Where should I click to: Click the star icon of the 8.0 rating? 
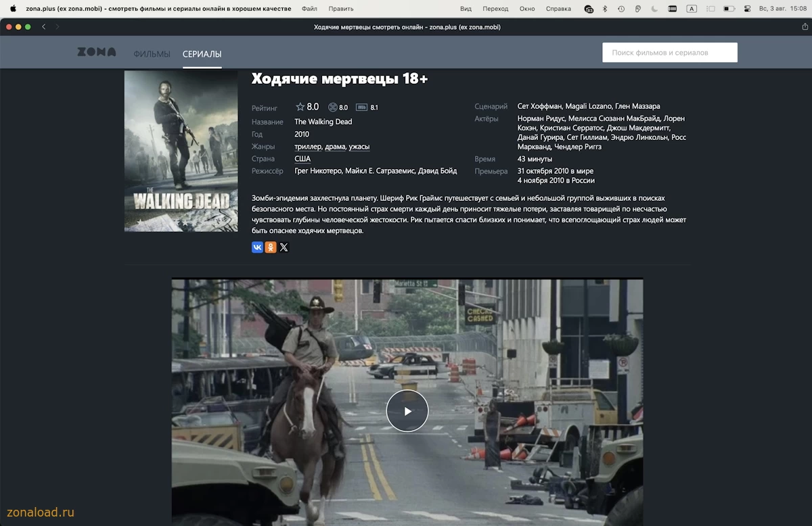click(x=300, y=107)
